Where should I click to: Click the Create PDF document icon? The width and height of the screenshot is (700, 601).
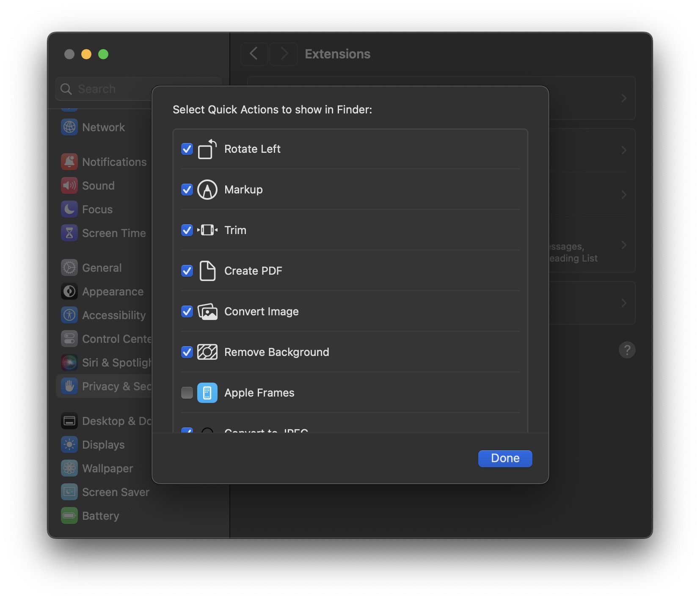(207, 271)
